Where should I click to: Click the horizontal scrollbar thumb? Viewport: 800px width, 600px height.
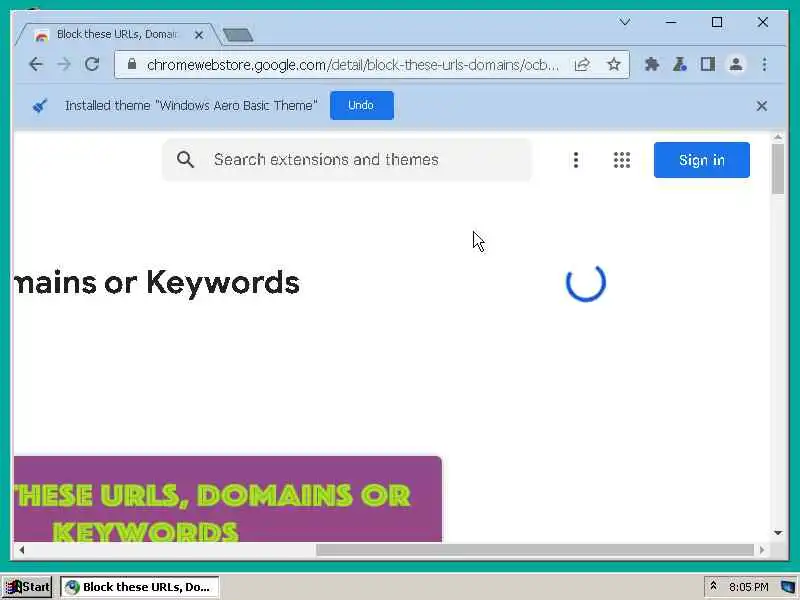tap(535, 549)
